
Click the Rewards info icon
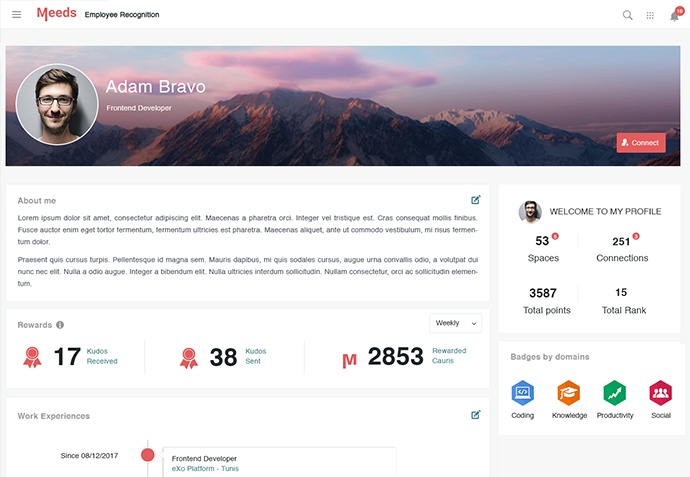[x=60, y=325]
